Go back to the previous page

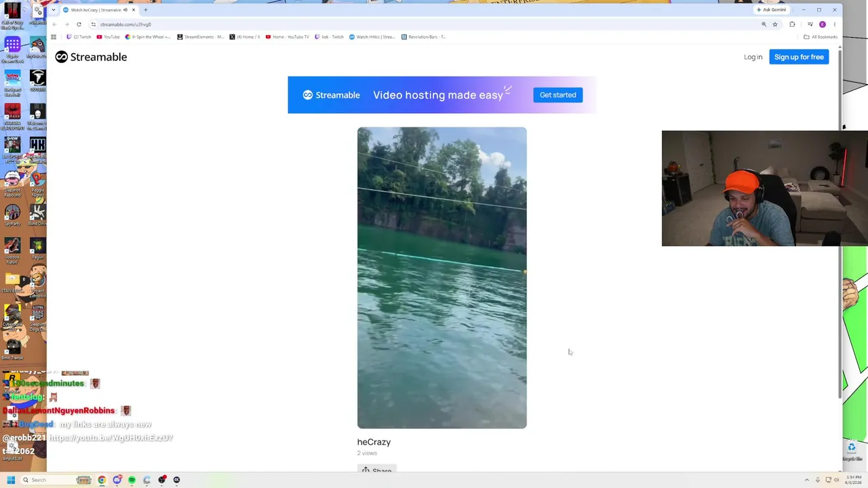(54, 24)
